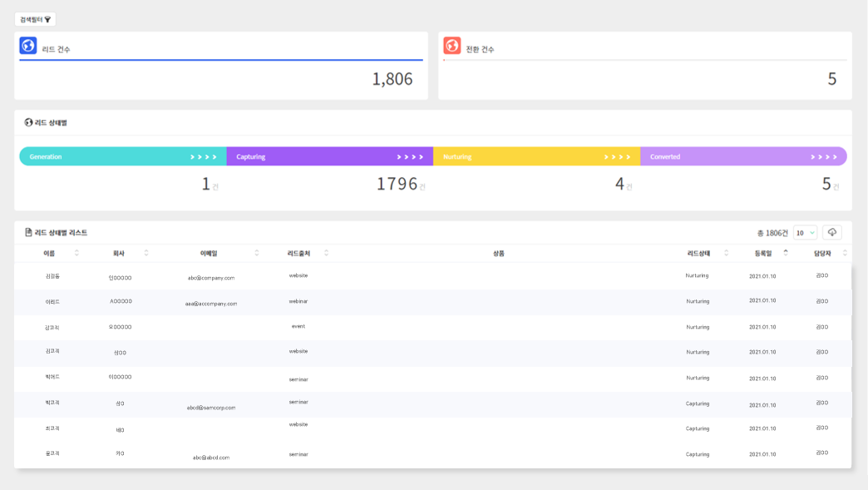
Task: Click the cloud download export button
Action: [831, 233]
